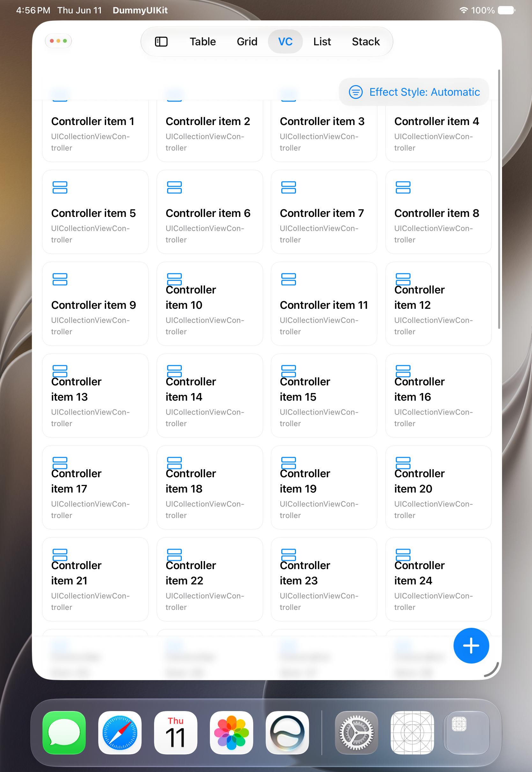The width and height of the screenshot is (532, 772).
Task: Click the stack icon on Controller item 5
Action: point(60,187)
